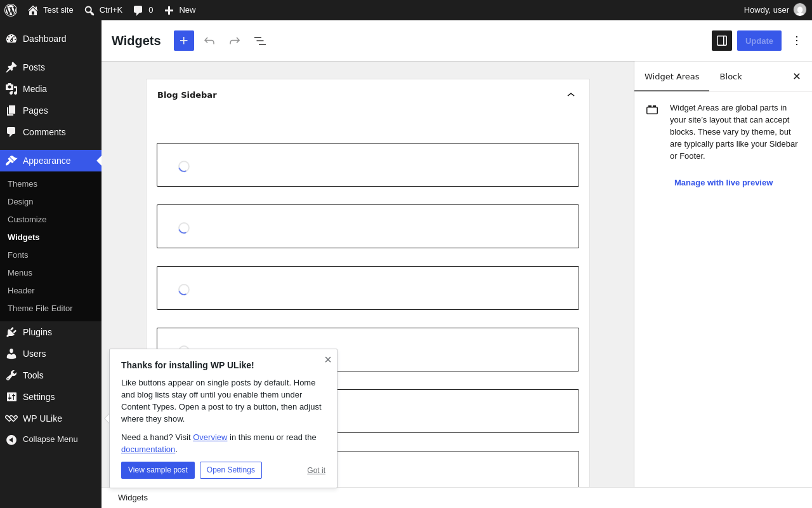Open Pages menu
The image size is (812, 508).
pos(51,110)
